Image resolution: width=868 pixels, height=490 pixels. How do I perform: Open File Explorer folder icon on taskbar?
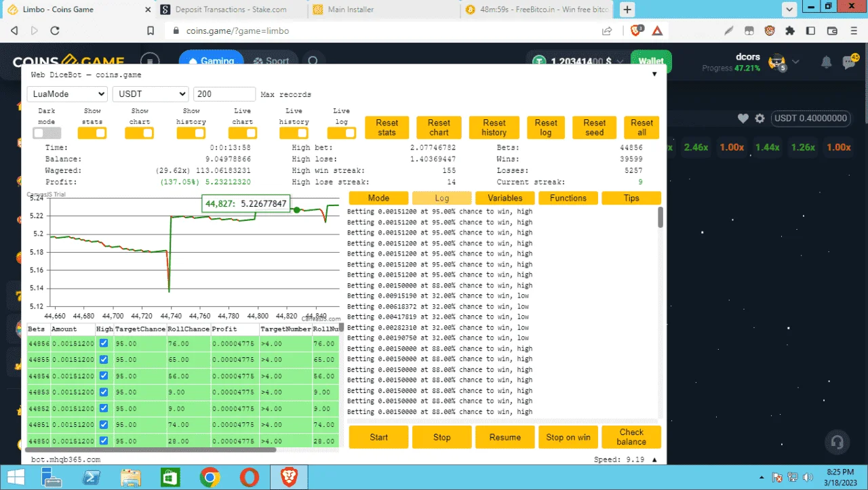[x=131, y=478]
